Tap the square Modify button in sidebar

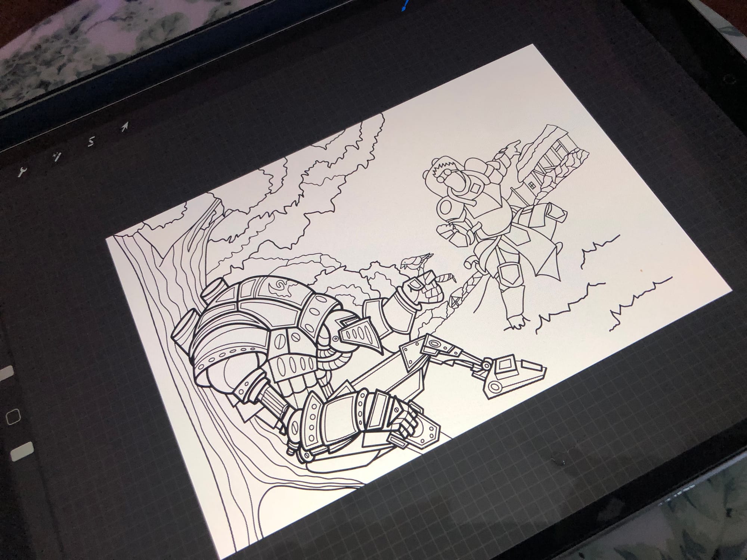[13, 417]
